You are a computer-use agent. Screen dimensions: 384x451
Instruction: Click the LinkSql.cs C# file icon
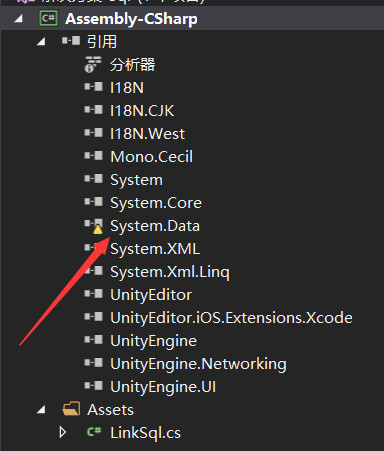94,432
